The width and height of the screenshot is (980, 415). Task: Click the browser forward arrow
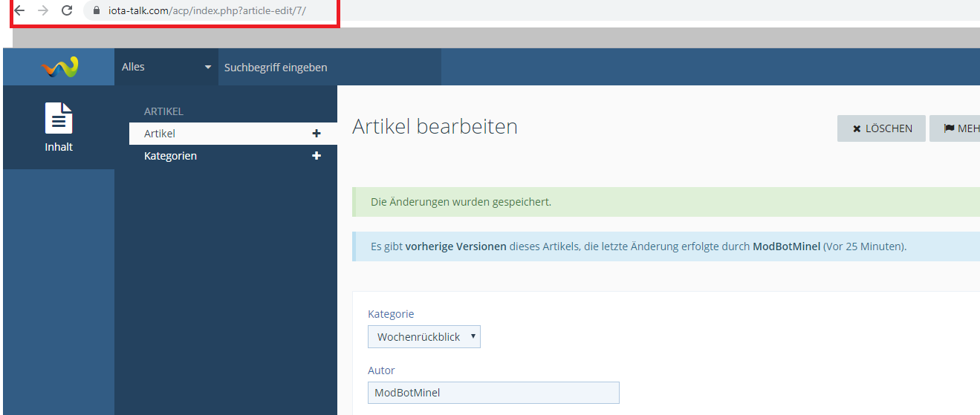43,10
